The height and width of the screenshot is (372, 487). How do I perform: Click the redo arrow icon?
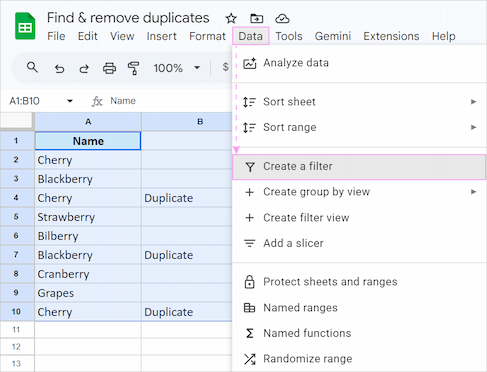(x=84, y=69)
